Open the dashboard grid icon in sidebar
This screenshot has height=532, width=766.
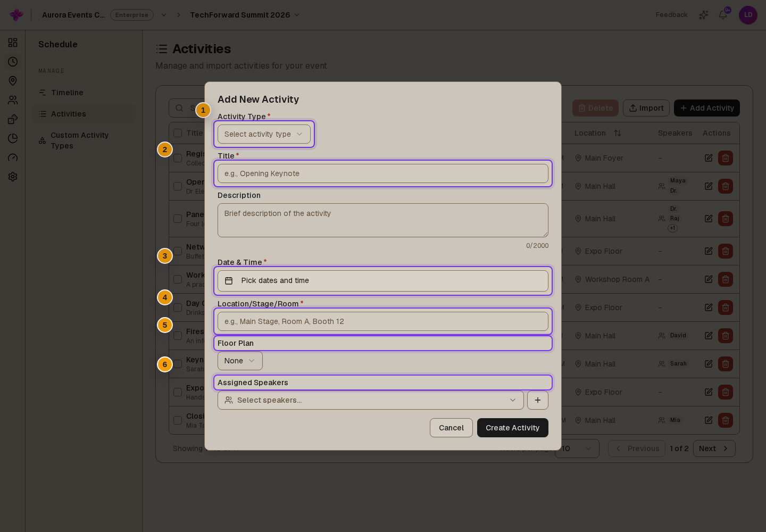pos(13,43)
